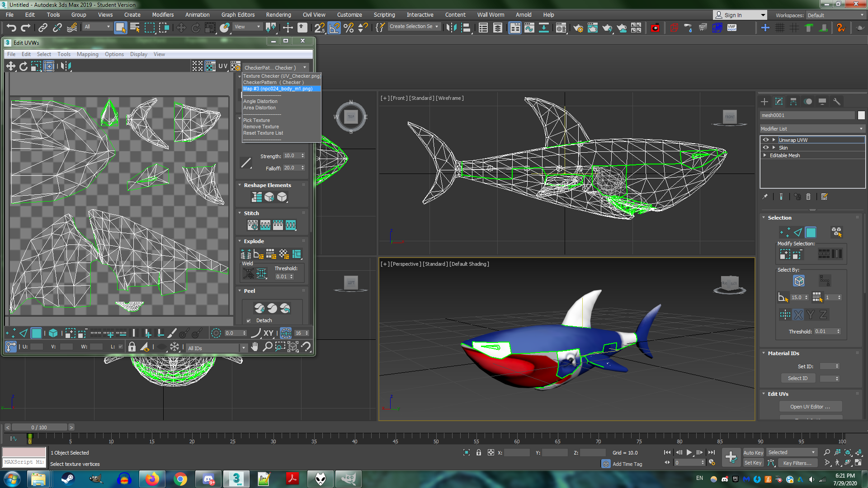Choose Map #3 npc024_body_m1.png texture
This screenshot has width=868, height=488.
[281, 89]
